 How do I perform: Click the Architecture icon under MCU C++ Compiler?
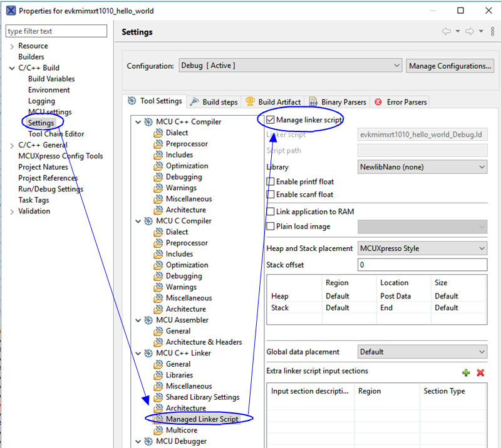point(158,210)
